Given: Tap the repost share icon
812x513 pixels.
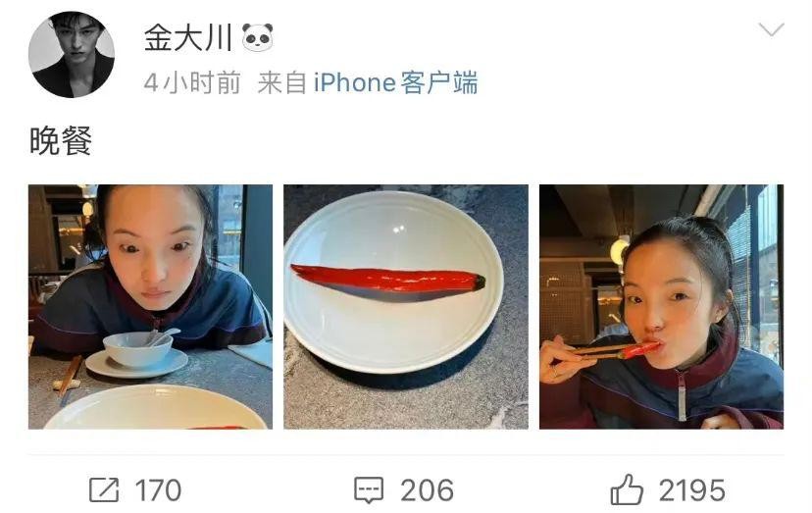Looking at the screenshot, I should pos(104,489).
